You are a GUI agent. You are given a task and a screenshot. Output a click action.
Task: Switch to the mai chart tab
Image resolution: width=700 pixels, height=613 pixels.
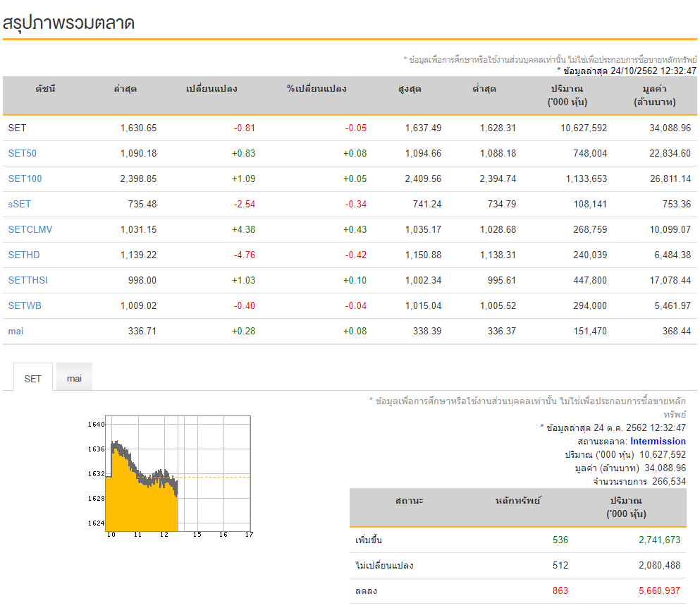[x=74, y=378]
